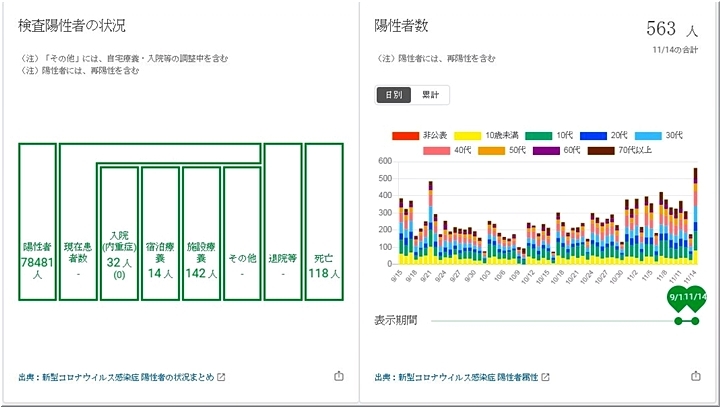Open external-link icon after 陽性者の状況まとめ

point(222,377)
